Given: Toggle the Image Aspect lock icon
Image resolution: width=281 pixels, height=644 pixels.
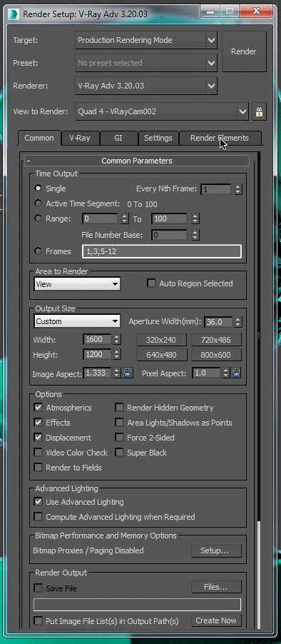Looking at the screenshot, I should (127, 373).
